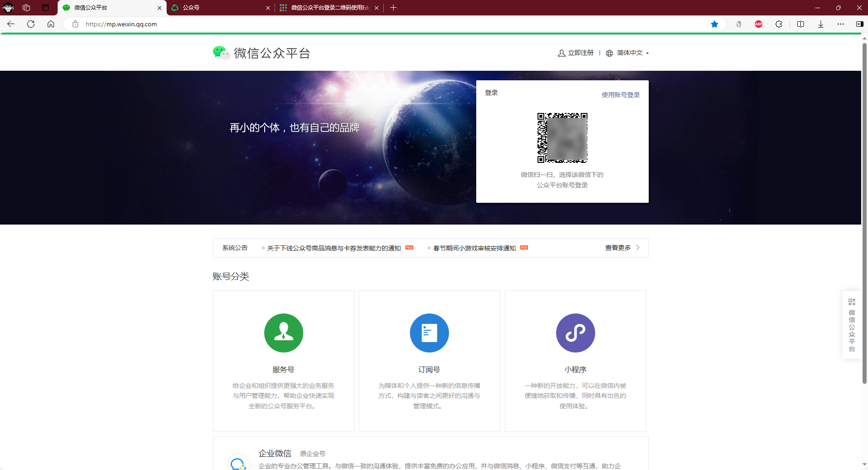Open a new browser tab
Screen dimensions: 868x470
(394, 8)
